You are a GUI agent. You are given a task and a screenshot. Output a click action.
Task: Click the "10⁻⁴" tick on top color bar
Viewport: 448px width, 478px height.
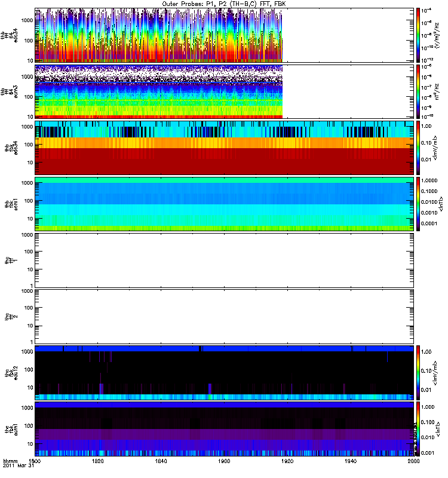coord(426,10)
